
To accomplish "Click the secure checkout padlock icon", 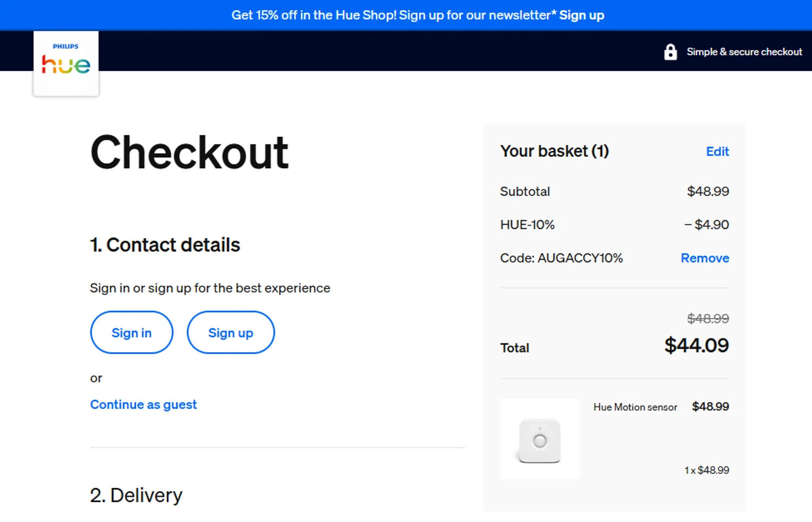I will click(x=670, y=52).
